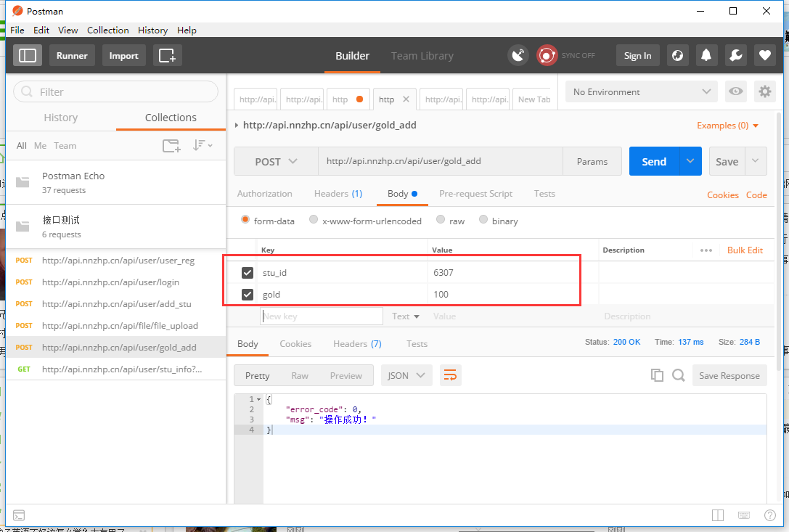Open the three-dots column options

[x=706, y=250]
